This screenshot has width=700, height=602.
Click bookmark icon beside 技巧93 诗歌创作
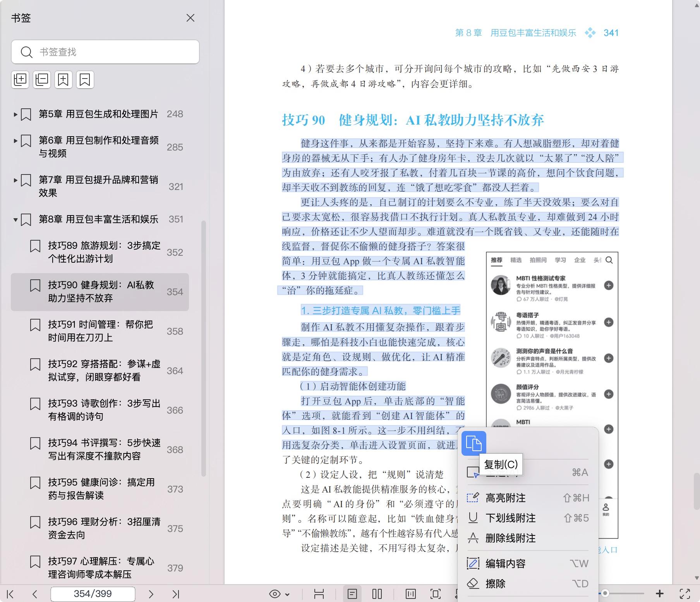pyautogui.click(x=35, y=404)
